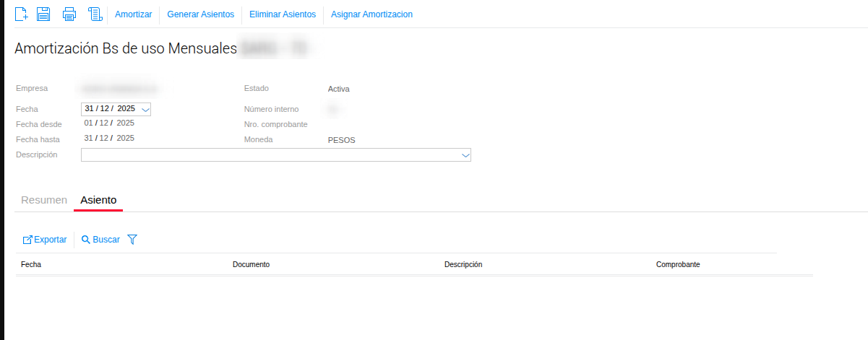Select the Asiento tab
This screenshot has height=340, width=868.
coord(98,200)
